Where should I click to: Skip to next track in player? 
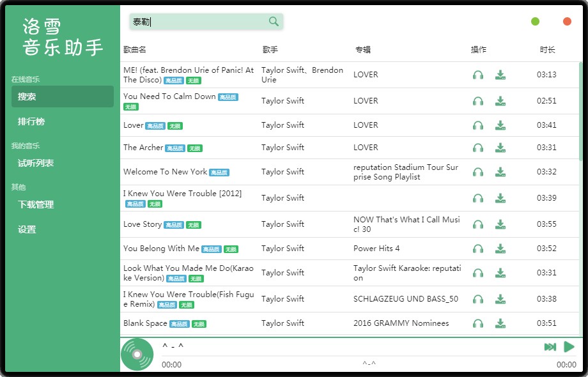pyautogui.click(x=550, y=347)
